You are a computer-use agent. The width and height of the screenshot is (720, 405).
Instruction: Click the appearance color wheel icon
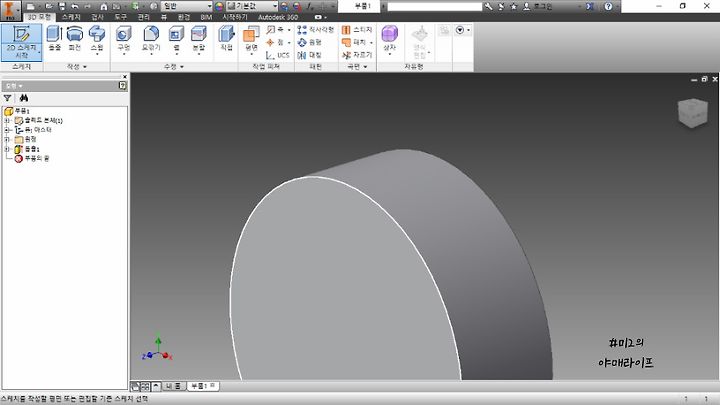point(219,6)
